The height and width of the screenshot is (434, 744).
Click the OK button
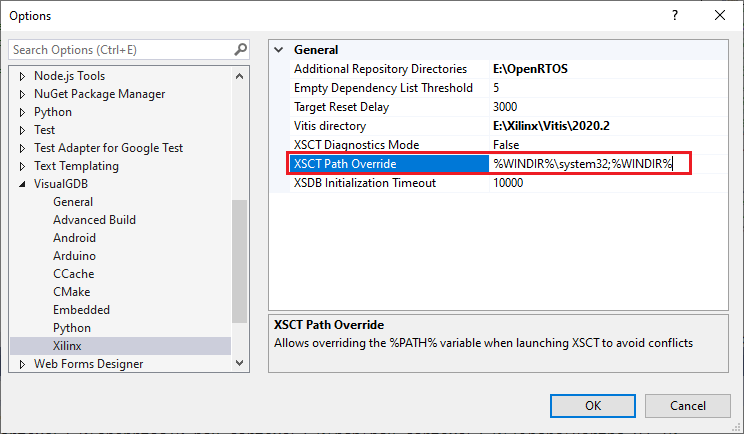[x=593, y=406]
